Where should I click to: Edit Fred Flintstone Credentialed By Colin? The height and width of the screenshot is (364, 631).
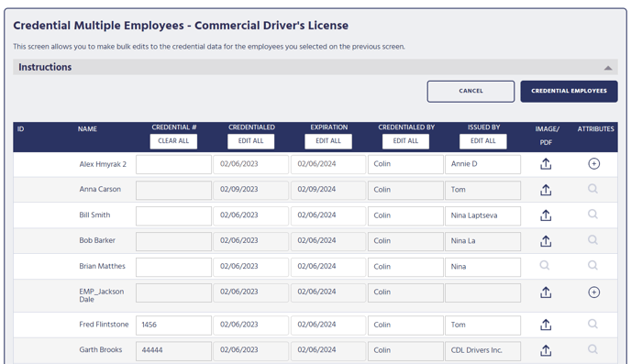point(405,325)
